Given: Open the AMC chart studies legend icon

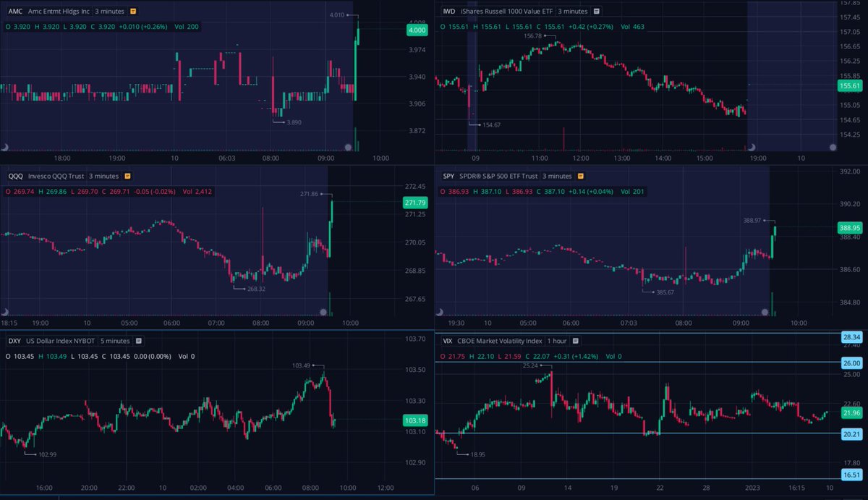Looking at the screenshot, I should click(135, 12).
